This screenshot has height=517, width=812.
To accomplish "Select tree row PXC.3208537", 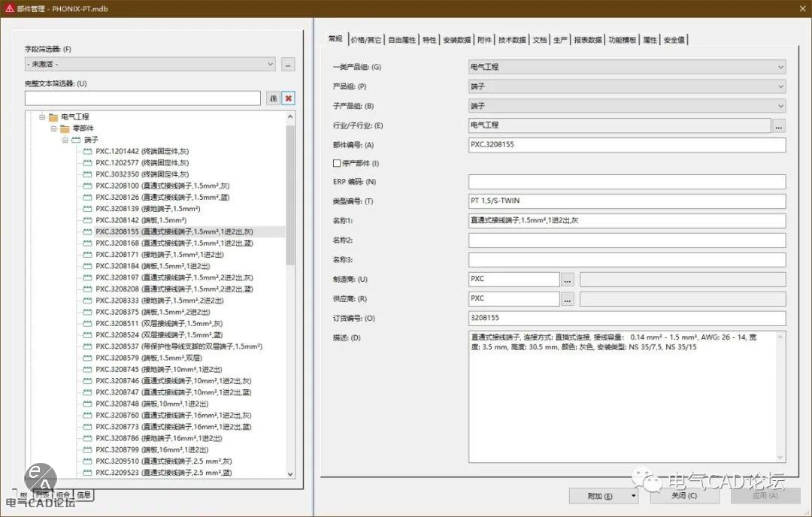I will click(x=179, y=346).
